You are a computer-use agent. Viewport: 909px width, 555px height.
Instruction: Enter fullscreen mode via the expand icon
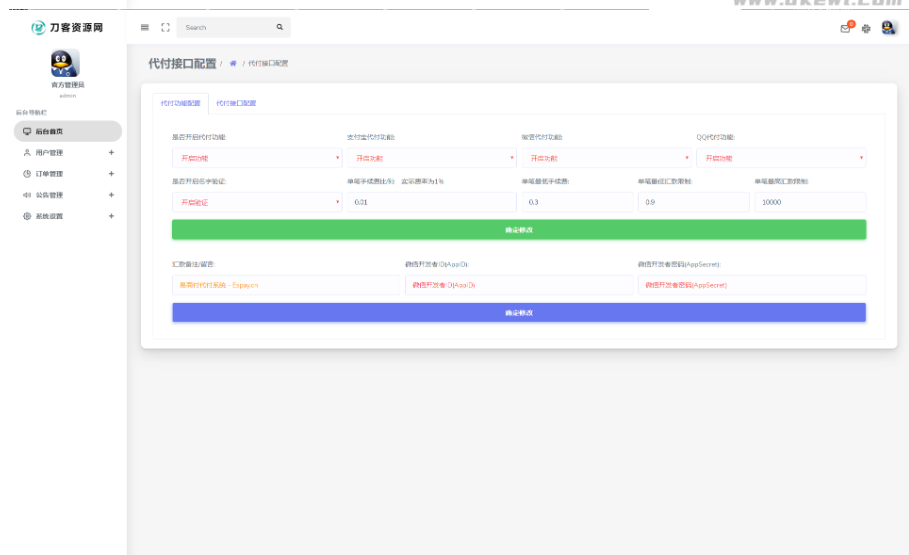coord(165,27)
